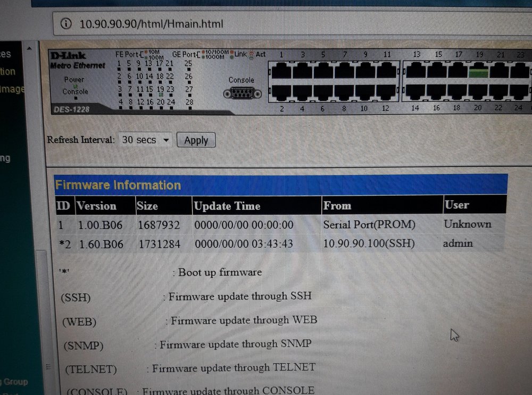This screenshot has width=532, height=395.
Task: Click port 24 on the switch panel
Action: pos(519,92)
